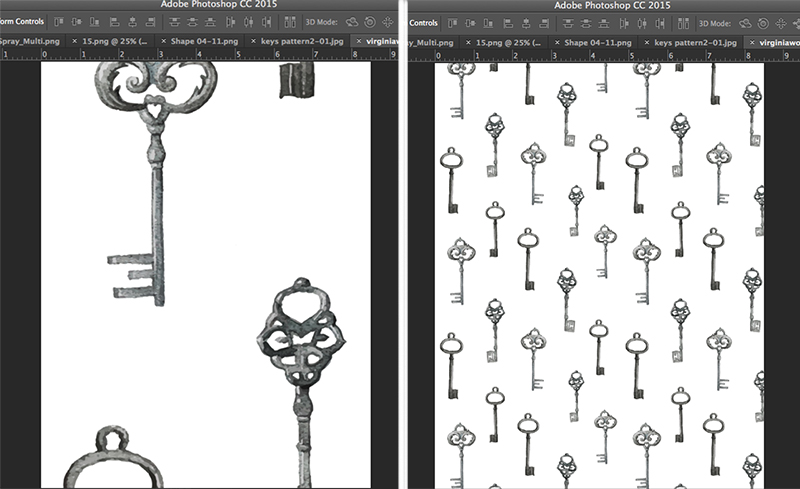Select 3D Roll mode in right window
The image size is (800, 489).
point(763,23)
